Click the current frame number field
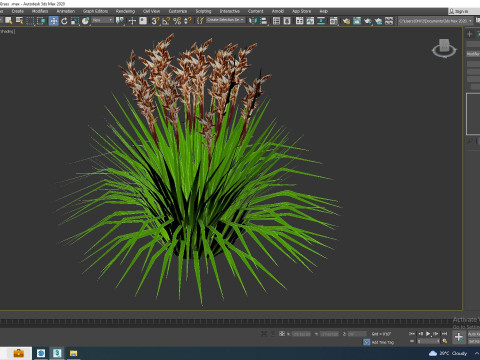This screenshot has width=480, height=360. 429,341
